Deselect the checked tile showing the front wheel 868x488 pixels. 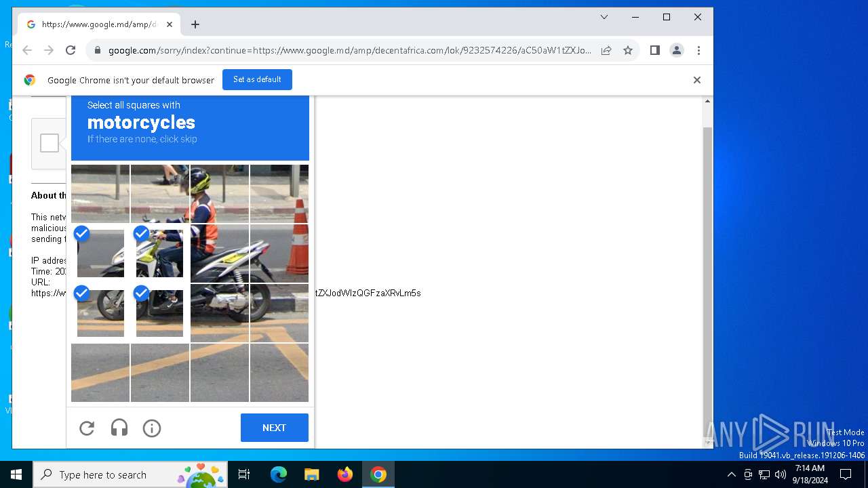[100, 313]
